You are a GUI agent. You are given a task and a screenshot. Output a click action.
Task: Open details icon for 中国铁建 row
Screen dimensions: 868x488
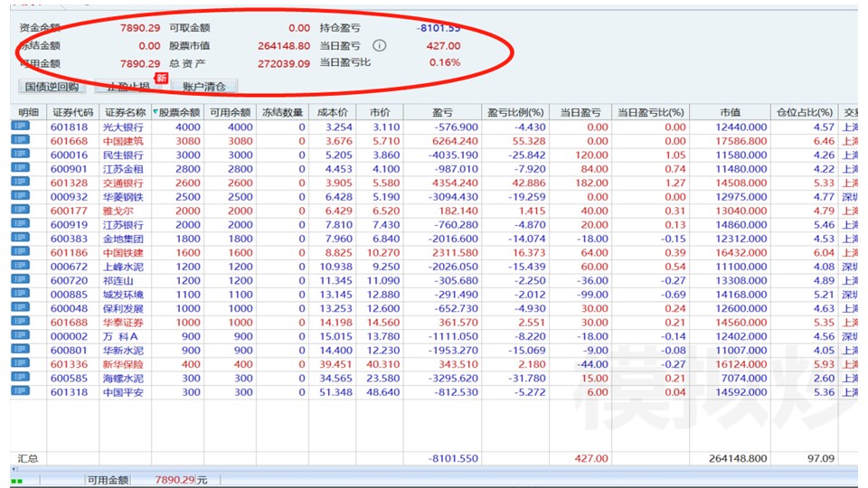(21, 252)
